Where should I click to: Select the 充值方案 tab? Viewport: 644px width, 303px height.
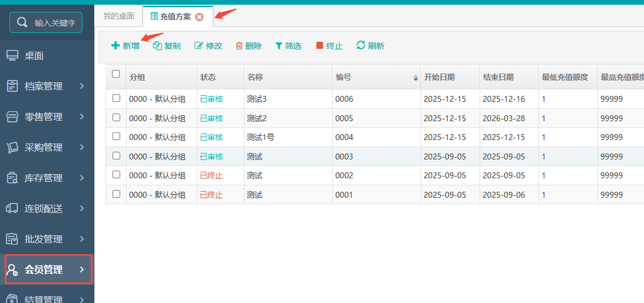(178, 16)
